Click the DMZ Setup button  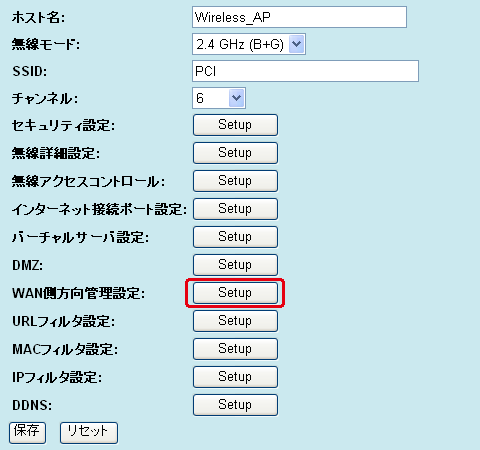[235, 265]
